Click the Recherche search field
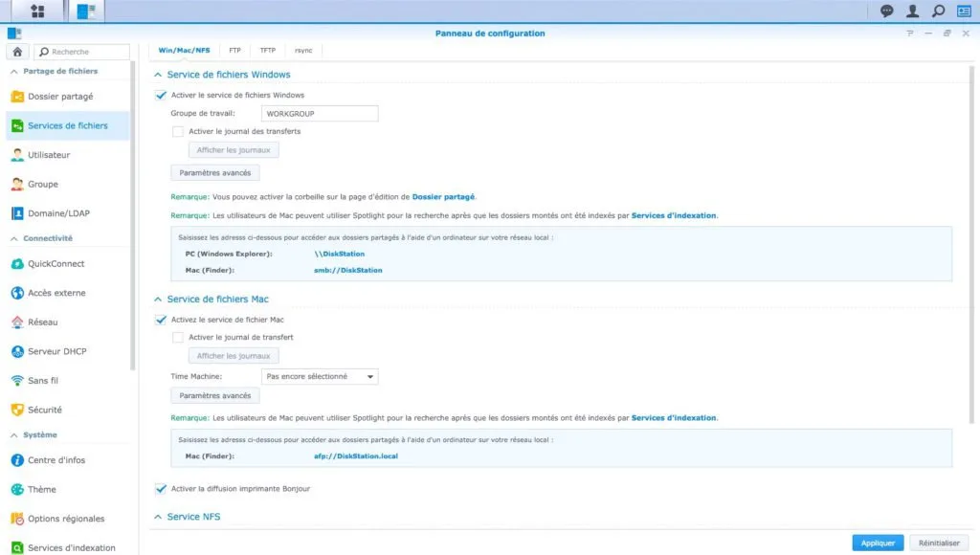This screenshot has width=980, height=555. coord(82,52)
